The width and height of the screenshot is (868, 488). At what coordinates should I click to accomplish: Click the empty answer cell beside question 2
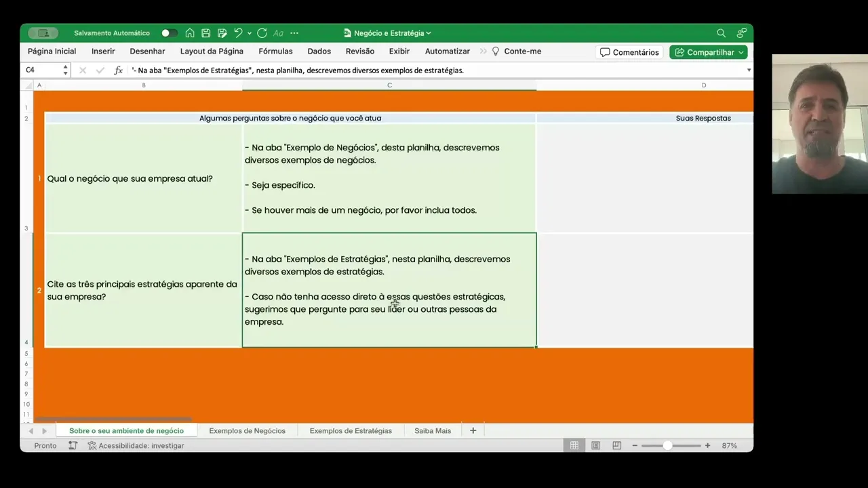click(x=645, y=290)
